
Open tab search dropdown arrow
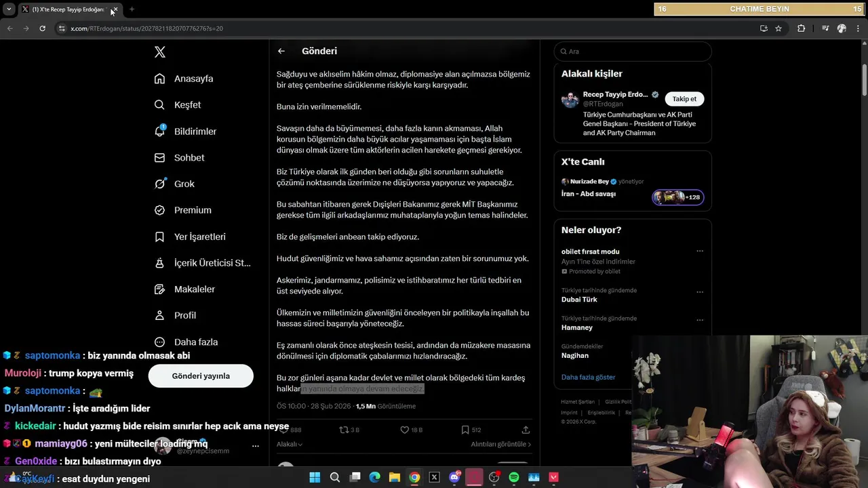(9, 9)
